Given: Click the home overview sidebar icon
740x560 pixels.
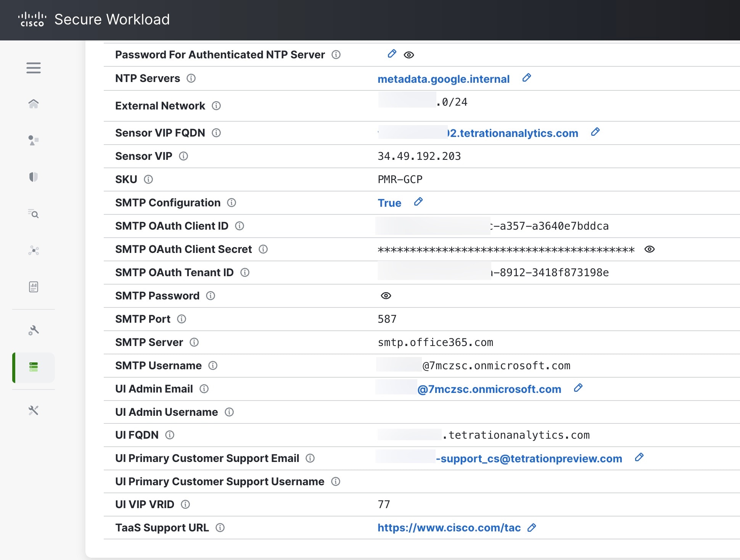Looking at the screenshot, I should (x=34, y=104).
